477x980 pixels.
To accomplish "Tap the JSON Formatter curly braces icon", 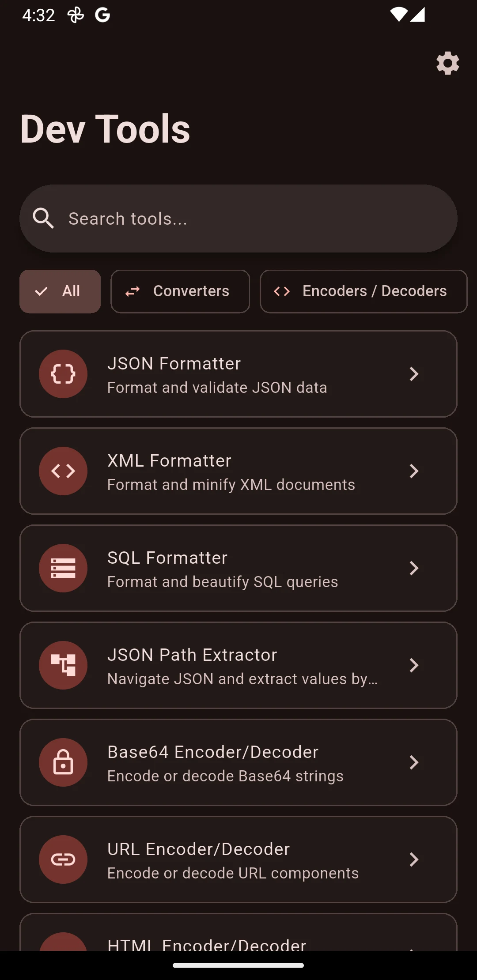I will tap(63, 374).
